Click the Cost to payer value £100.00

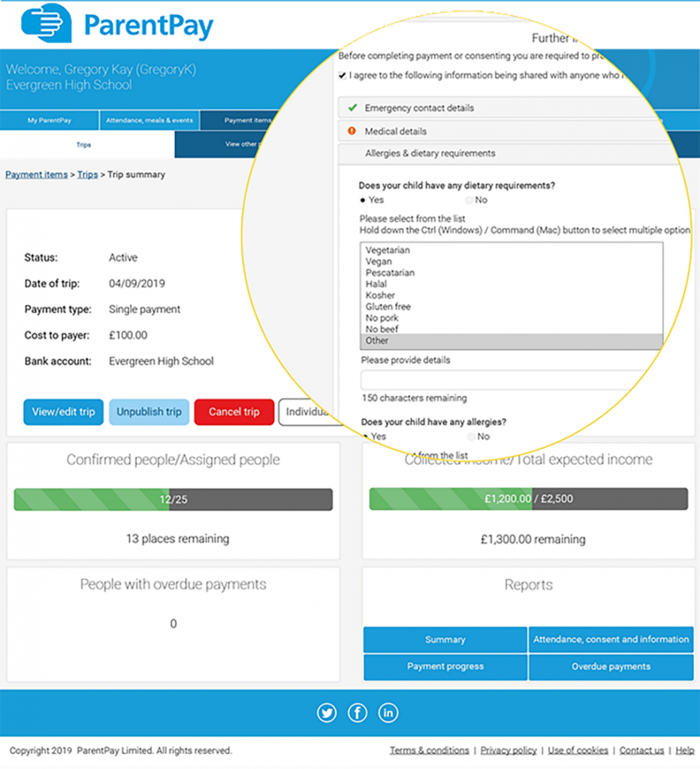tap(128, 336)
